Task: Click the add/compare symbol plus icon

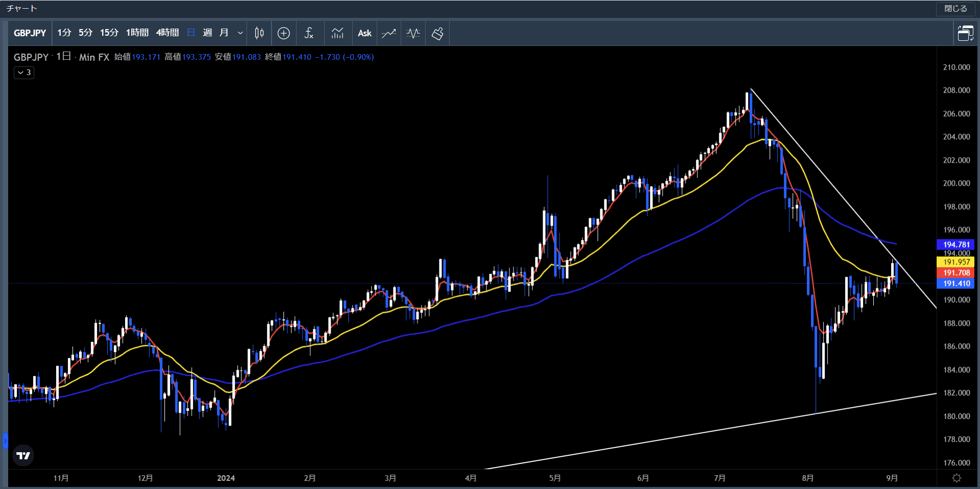Action: (284, 33)
